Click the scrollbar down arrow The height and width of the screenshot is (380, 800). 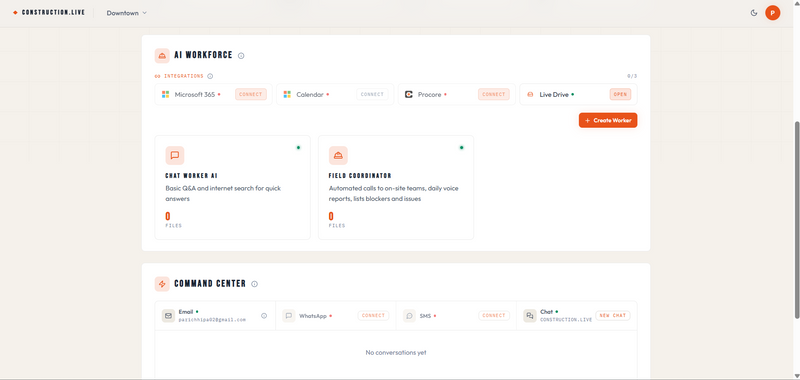click(x=796, y=376)
